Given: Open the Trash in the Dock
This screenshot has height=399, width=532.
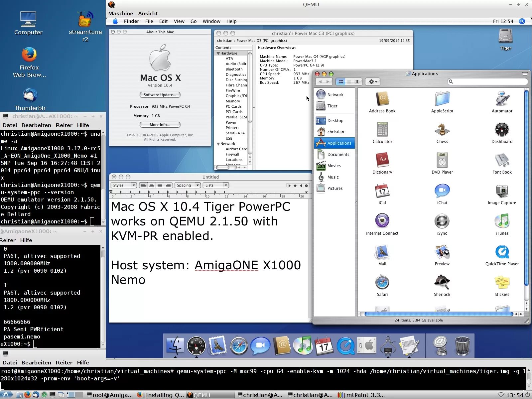Looking at the screenshot, I should (x=462, y=345).
